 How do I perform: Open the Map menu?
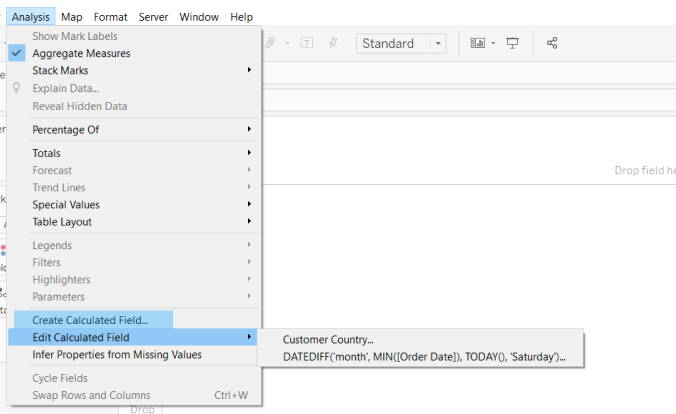72,17
